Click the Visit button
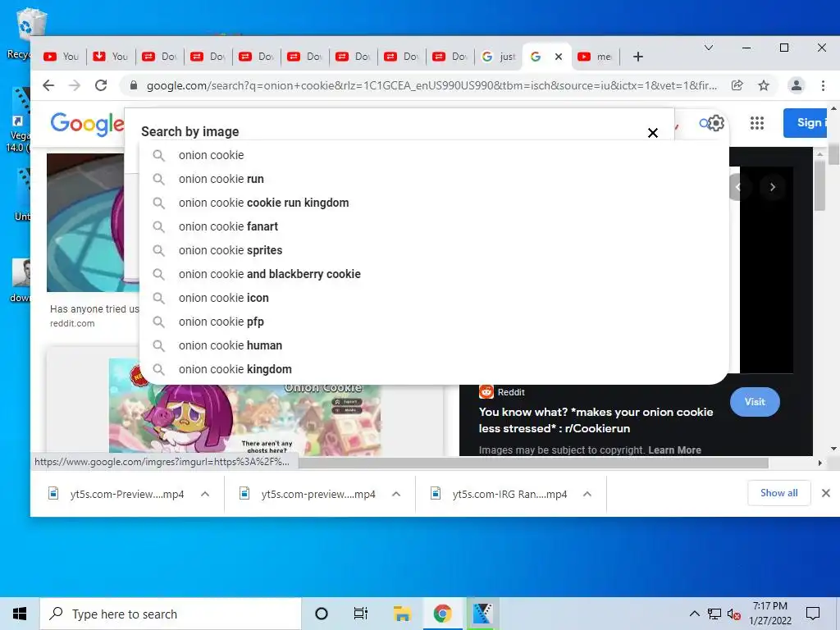The width and height of the screenshot is (840, 630). [755, 402]
